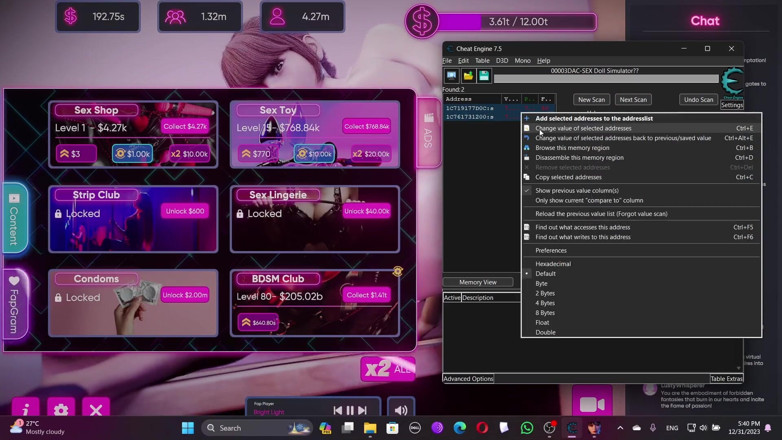Viewport: 782px width, 440px height.
Task: Click the Next Scan button
Action: (x=633, y=99)
